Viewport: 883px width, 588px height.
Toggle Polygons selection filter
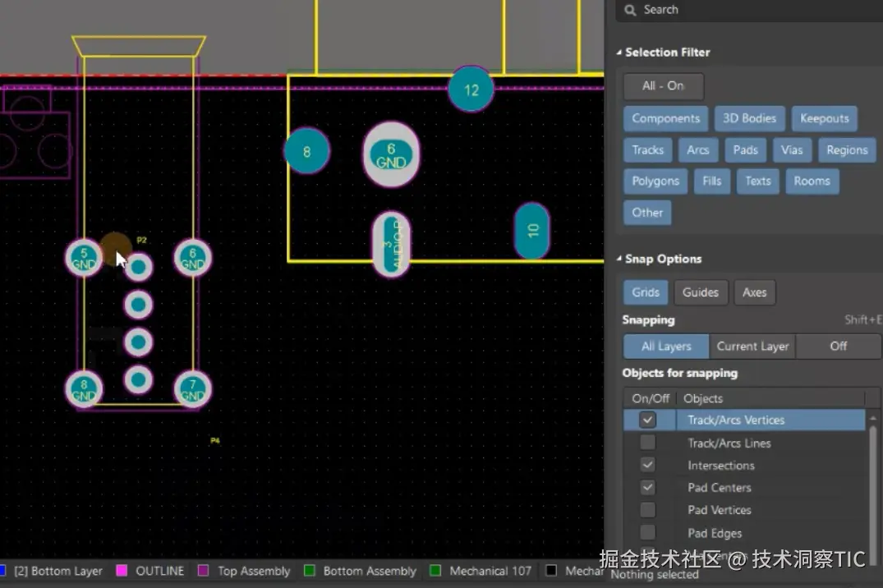(x=655, y=181)
